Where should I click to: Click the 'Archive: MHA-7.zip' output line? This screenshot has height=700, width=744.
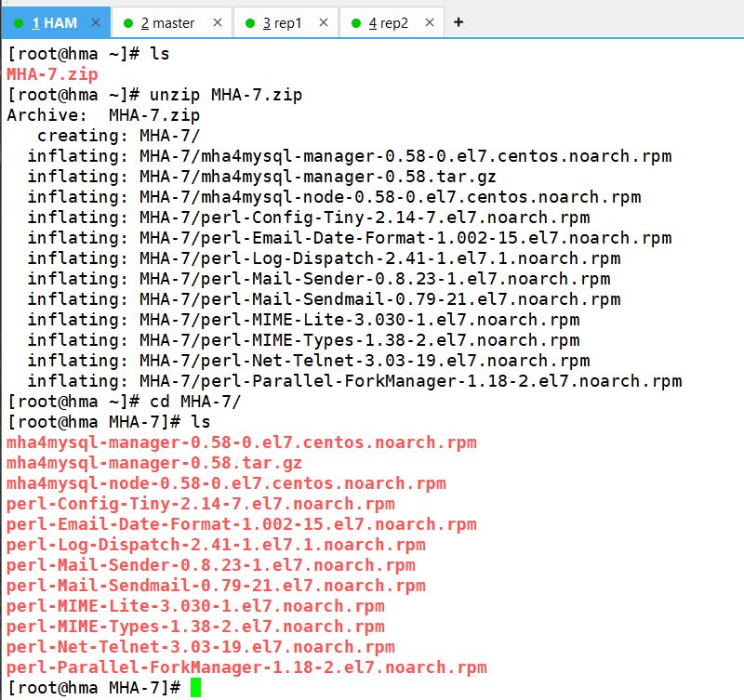[103, 115]
